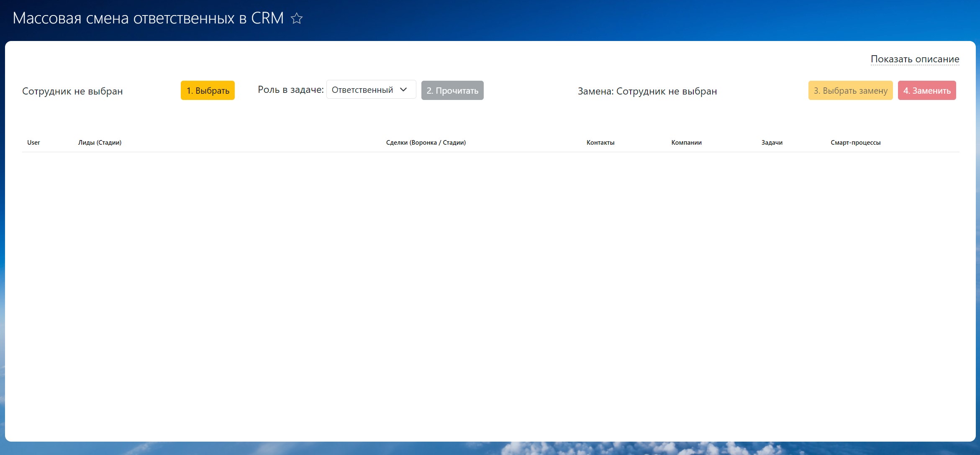Click the 'Сотрудник не выбран' label at left

click(x=72, y=91)
